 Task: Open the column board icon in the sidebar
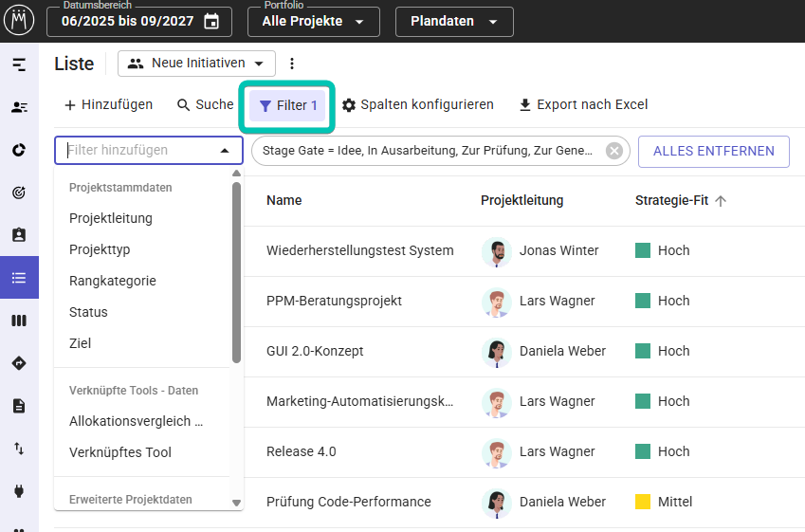pos(19,321)
